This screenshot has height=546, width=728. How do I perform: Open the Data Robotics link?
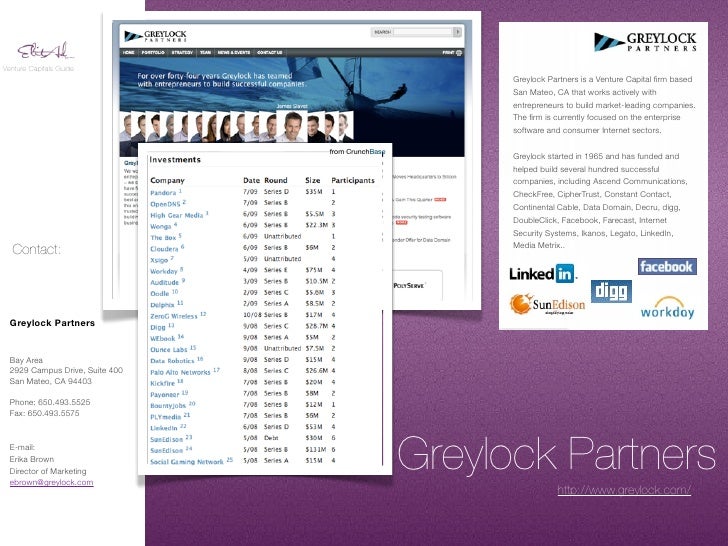[172, 361]
